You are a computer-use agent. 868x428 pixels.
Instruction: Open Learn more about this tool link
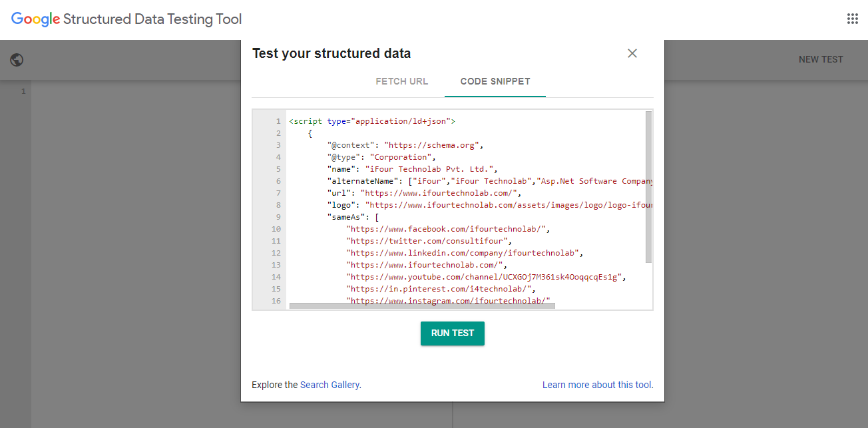click(598, 385)
